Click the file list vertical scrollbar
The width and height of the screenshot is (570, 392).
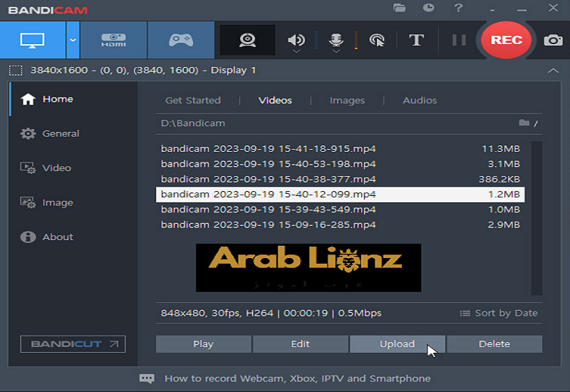[x=537, y=218]
